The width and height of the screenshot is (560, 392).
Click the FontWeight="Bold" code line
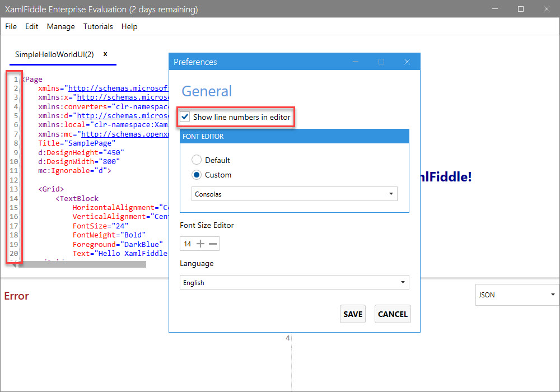coord(109,235)
